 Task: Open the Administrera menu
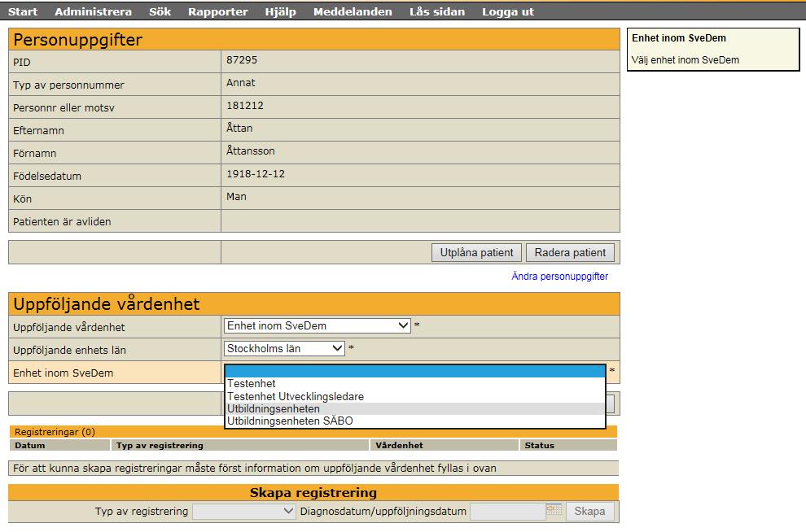point(93,11)
